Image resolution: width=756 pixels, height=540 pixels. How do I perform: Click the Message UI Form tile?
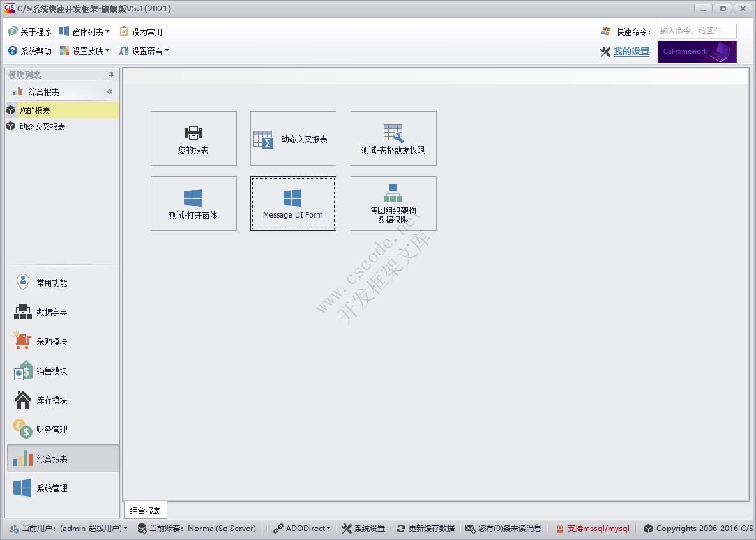coord(293,204)
